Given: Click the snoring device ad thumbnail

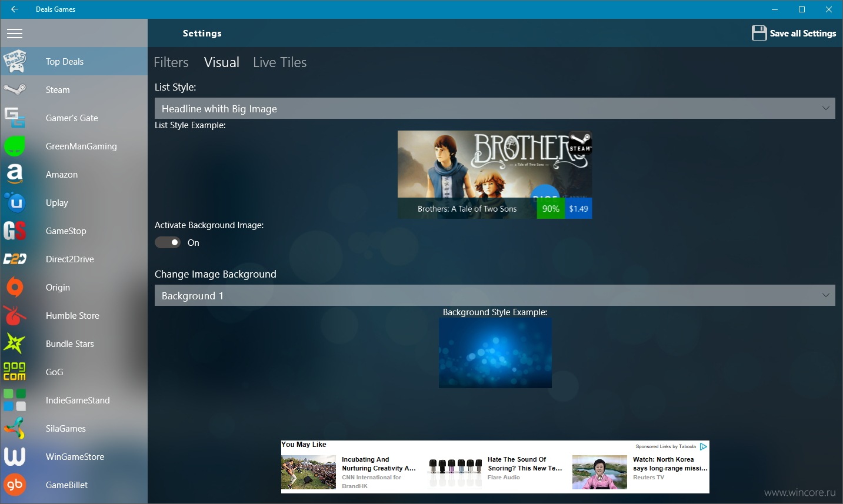Looking at the screenshot, I should [455, 472].
